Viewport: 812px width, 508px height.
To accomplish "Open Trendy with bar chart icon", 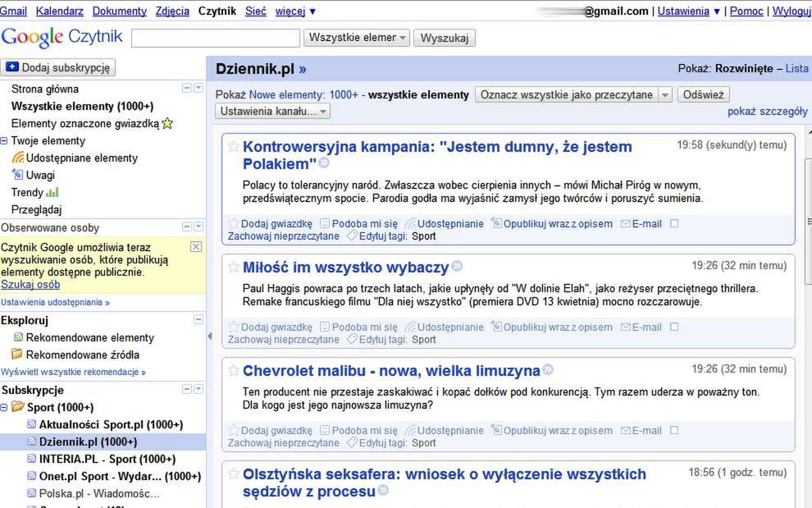I will (34, 192).
